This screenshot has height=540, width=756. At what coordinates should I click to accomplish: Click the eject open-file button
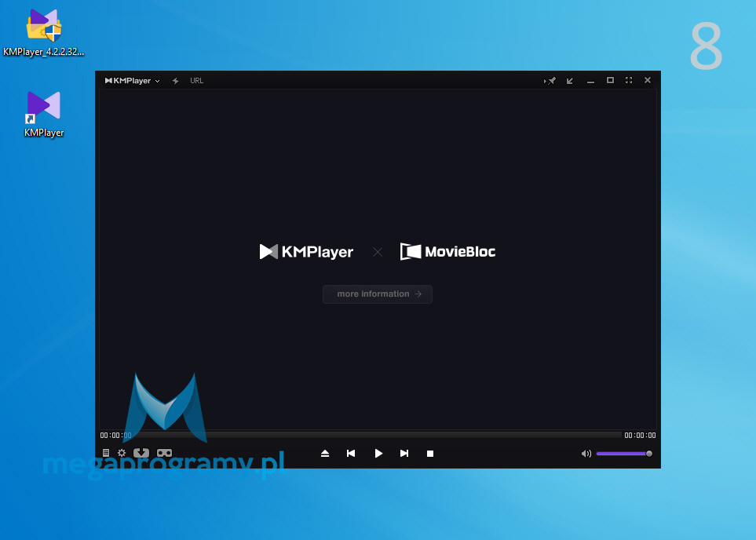[x=325, y=453]
